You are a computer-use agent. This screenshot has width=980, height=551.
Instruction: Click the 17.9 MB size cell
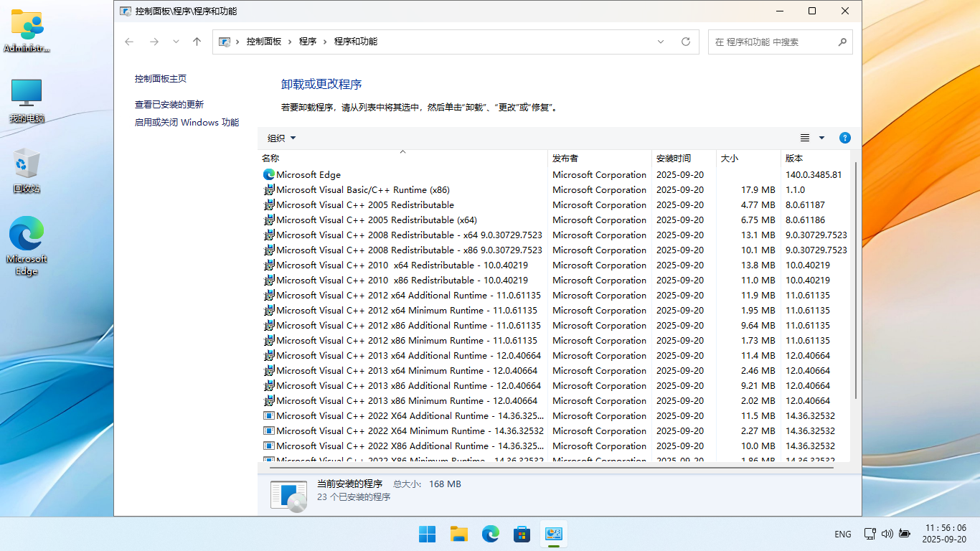coord(758,189)
